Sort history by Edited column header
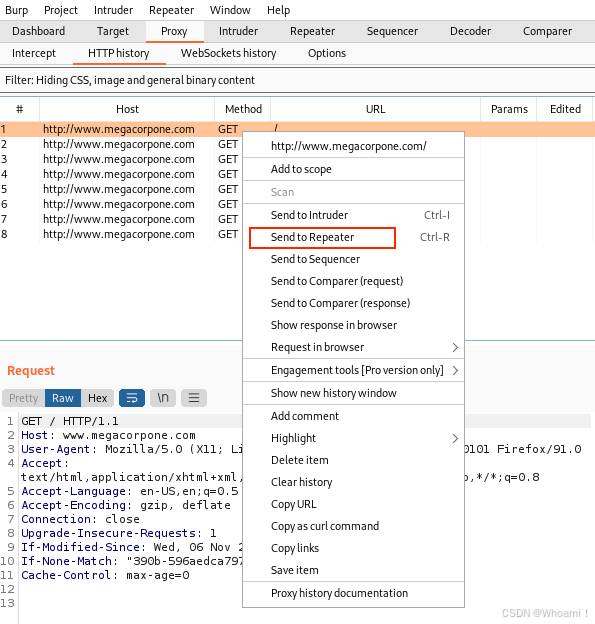The image size is (595, 624). 565,109
